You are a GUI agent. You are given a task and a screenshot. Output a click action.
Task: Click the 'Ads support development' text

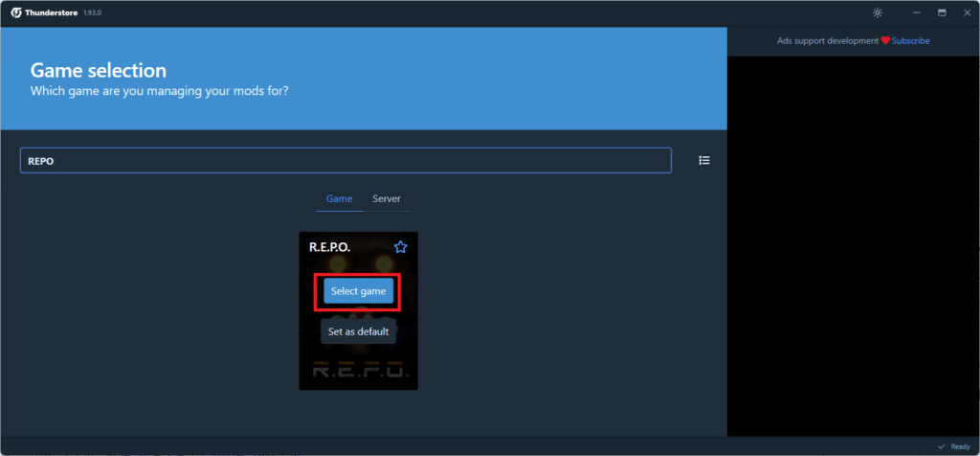coord(828,40)
